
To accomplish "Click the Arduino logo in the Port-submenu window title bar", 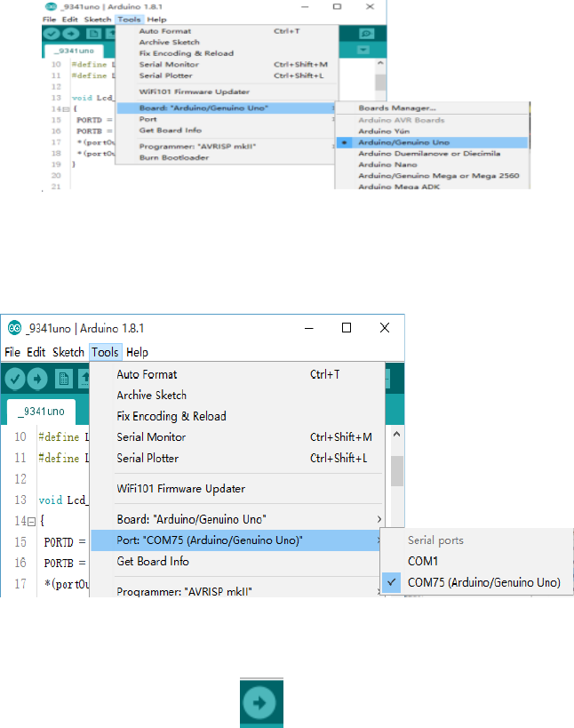I will click(14, 328).
